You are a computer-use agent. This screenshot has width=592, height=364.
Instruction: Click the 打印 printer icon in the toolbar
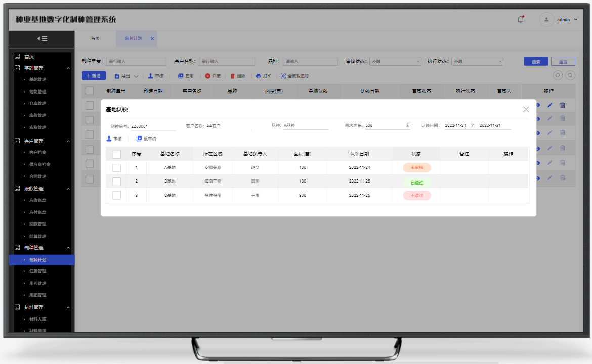[x=259, y=76]
